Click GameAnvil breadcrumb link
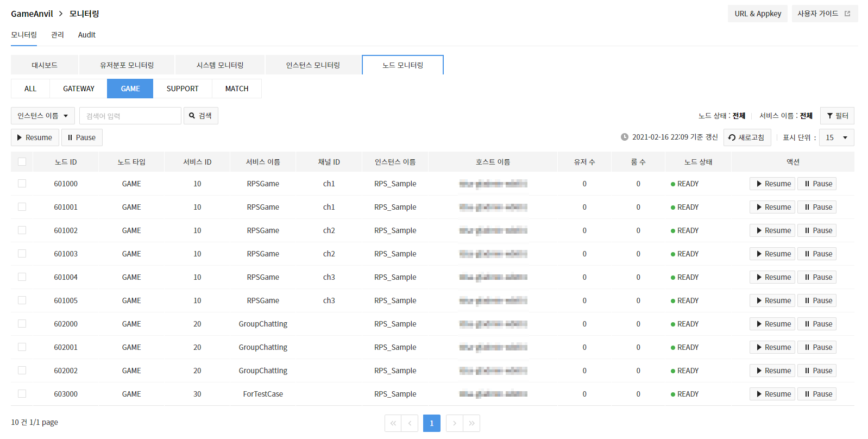 click(32, 14)
